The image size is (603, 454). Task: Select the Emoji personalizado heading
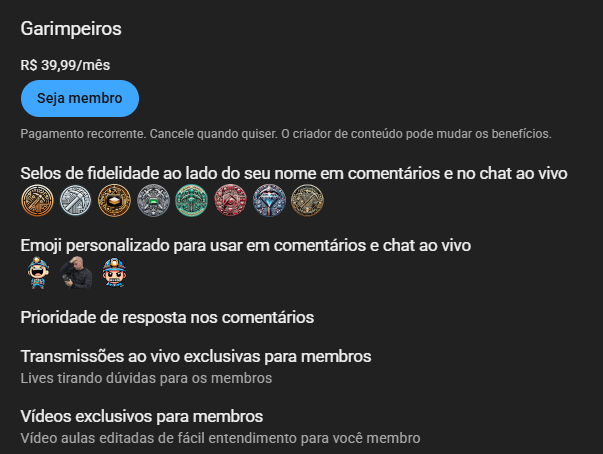click(x=246, y=246)
